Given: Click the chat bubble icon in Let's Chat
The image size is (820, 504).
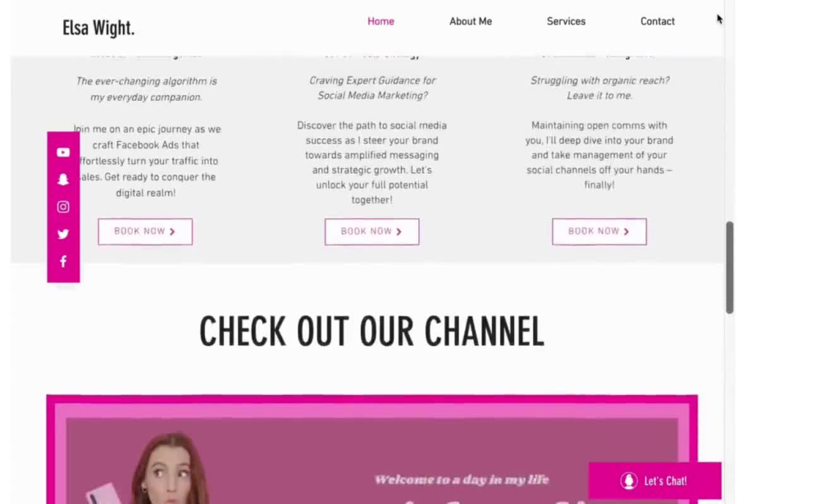Looking at the screenshot, I should point(629,480).
